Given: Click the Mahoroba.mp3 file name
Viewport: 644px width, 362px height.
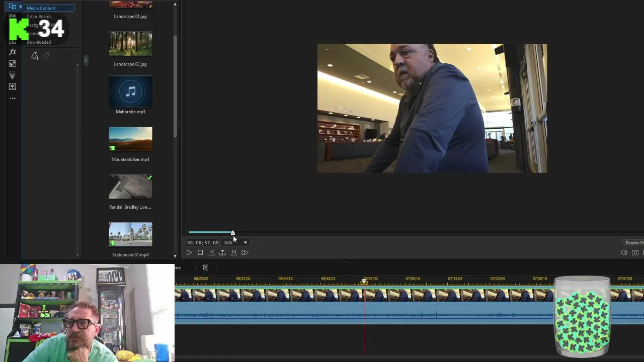Looking at the screenshot, I should click(130, 112).
